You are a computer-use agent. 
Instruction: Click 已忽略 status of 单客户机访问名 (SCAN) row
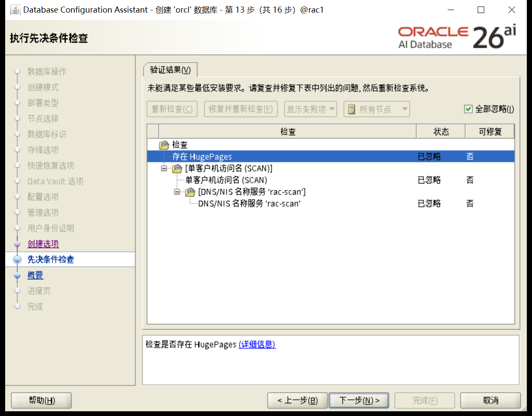(429, 180)
